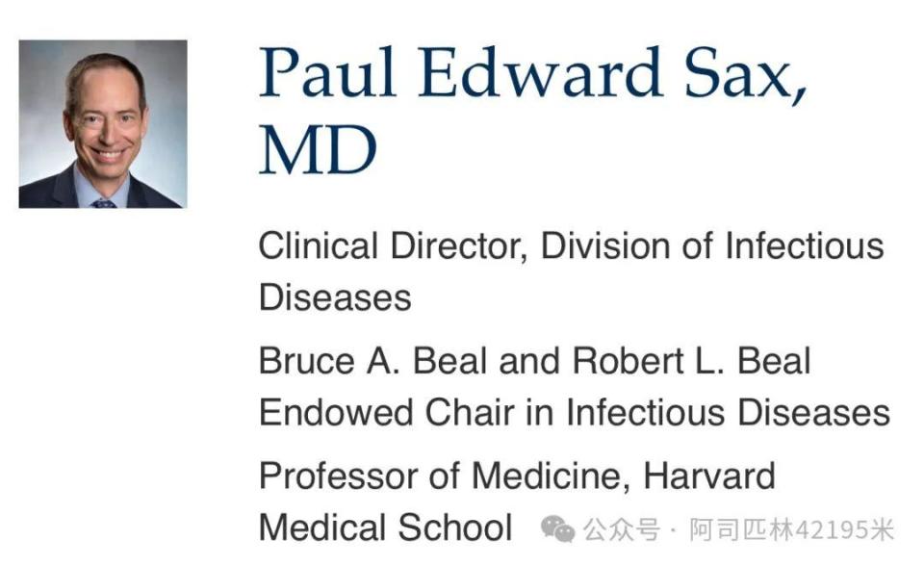Click the necktie in the profile photo
The width and height of the screenshot is (924, 566).
pos(104,203)
